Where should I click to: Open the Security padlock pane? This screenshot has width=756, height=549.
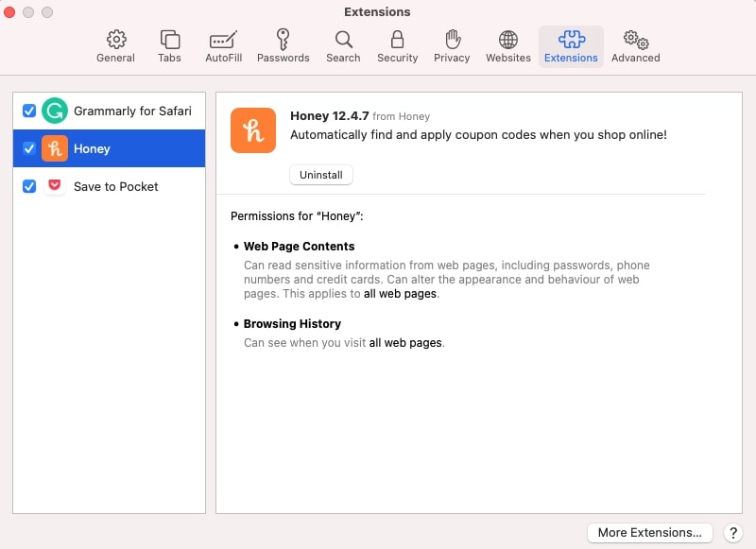[x=397, y=46]
